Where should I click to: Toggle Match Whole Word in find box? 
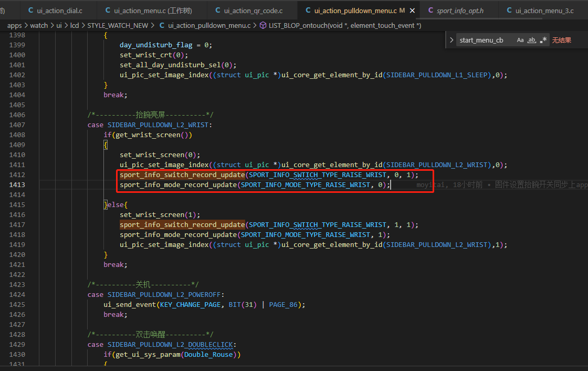point(531,40)
